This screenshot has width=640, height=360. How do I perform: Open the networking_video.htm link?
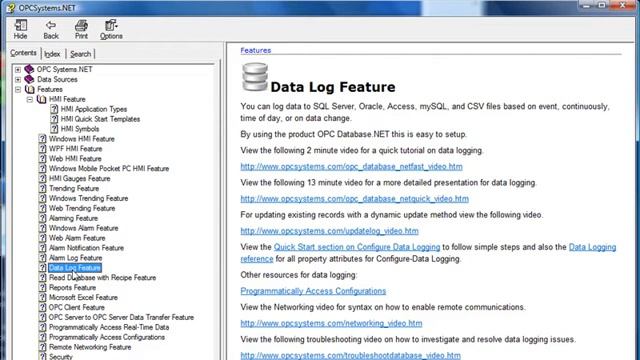(331, 323)
